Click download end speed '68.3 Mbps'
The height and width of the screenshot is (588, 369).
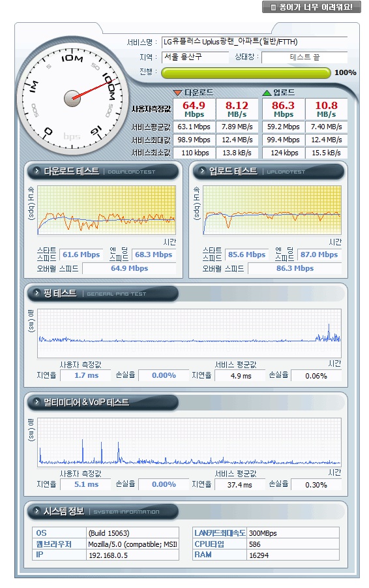[154, 255]
